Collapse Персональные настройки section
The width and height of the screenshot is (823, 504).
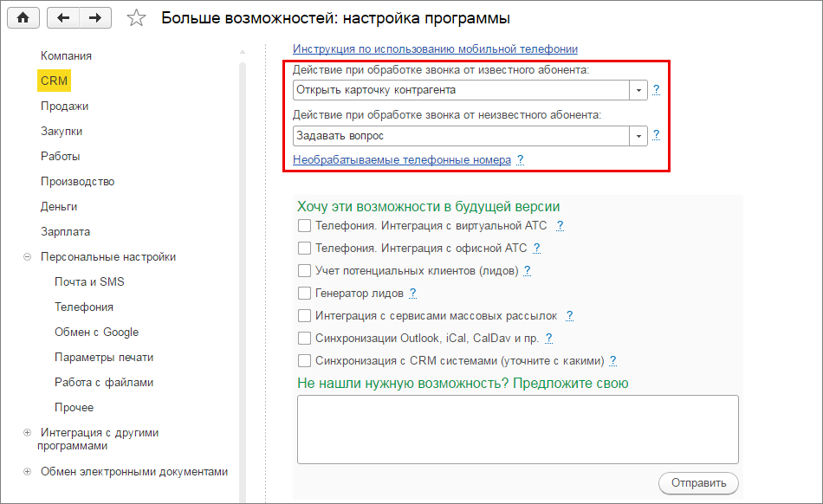pyautogui.click(x=27, y=257)
